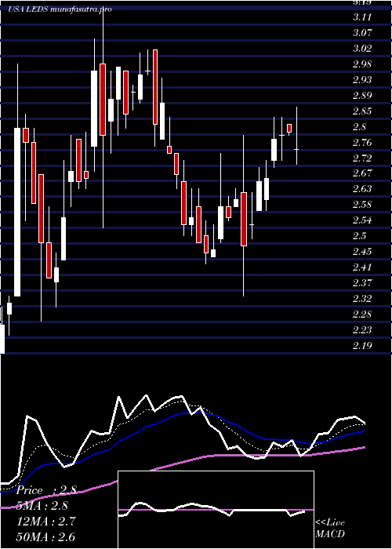Click the '50MA : 2.6' readout

coord(45,537)
